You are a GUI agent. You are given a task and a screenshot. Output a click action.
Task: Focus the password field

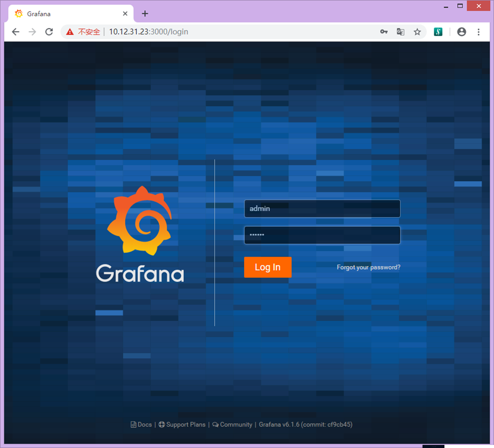coord(322,235)
